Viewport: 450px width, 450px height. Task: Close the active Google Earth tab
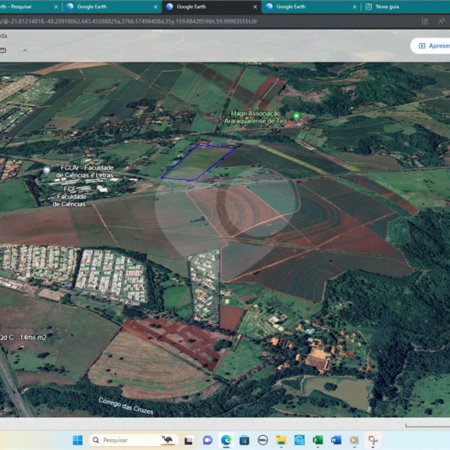pos(255,7)
